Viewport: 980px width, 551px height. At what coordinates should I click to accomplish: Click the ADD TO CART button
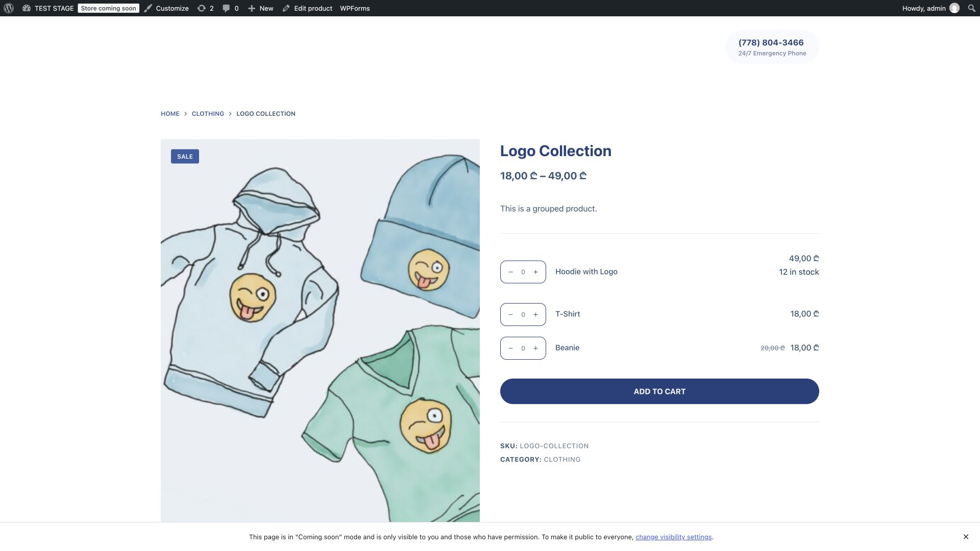point(659,391)
